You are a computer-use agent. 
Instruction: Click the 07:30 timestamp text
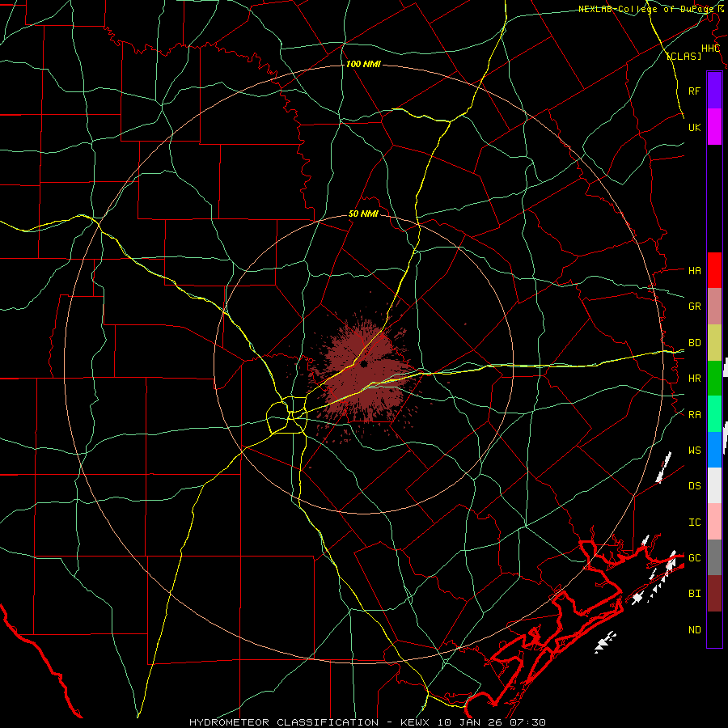point(527,722)
